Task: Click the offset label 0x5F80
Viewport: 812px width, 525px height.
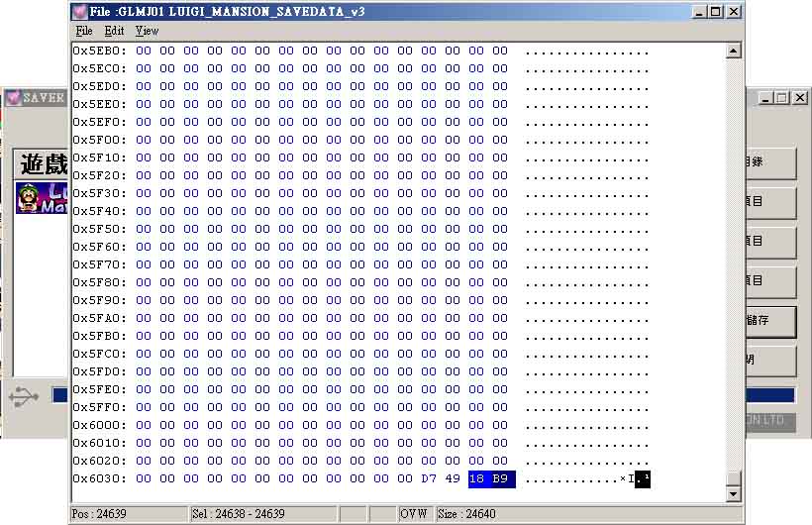Action: (x=99, y=283)
